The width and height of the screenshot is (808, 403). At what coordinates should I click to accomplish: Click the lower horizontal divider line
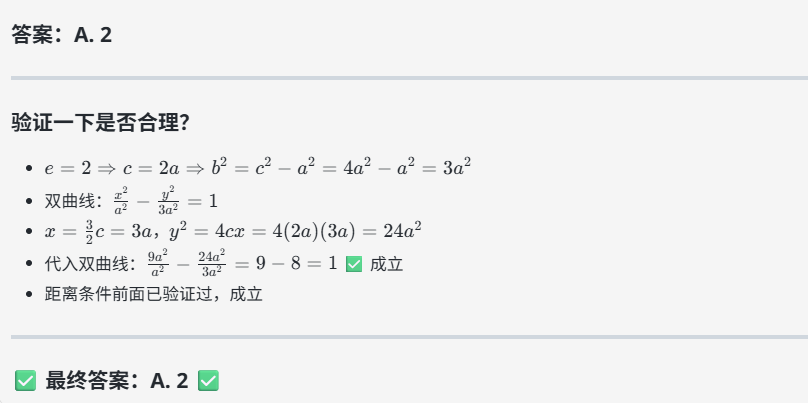point(409,337)
